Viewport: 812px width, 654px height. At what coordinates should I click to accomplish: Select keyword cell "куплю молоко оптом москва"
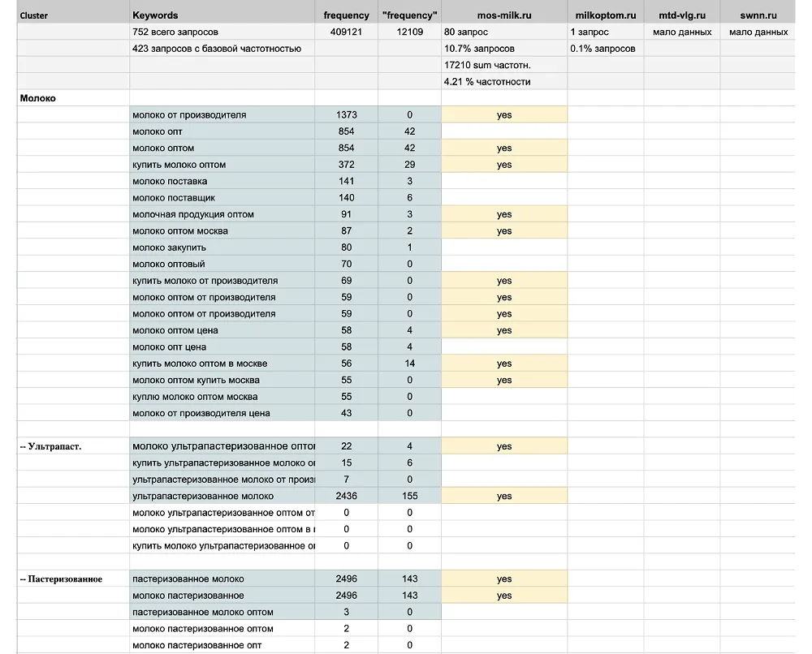tap(195, 397)
